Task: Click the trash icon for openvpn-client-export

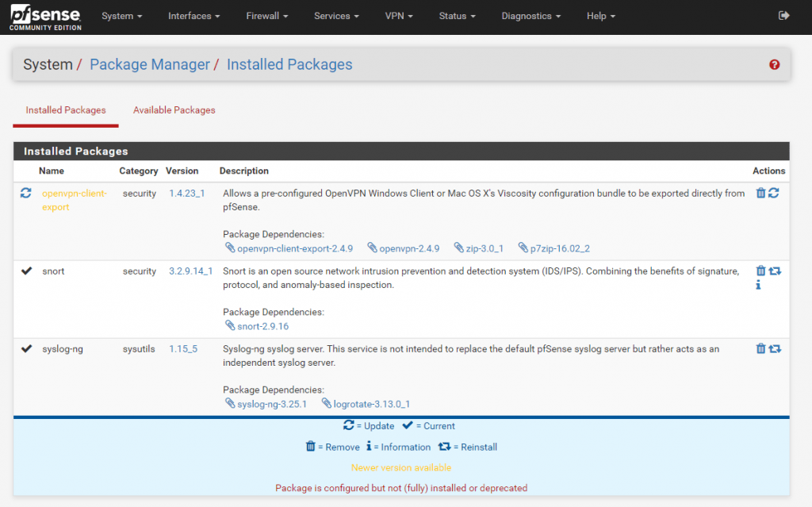Action: [x=760, y=193]
